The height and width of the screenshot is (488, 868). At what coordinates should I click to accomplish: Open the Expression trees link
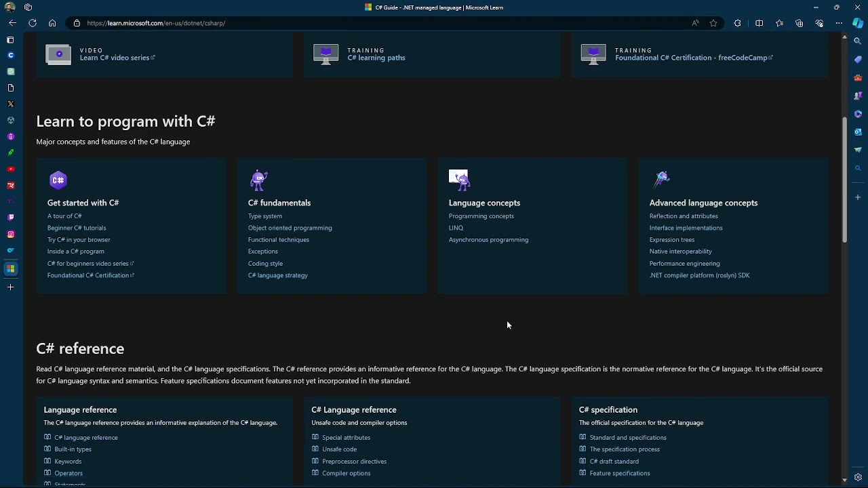tap(672, 240)
